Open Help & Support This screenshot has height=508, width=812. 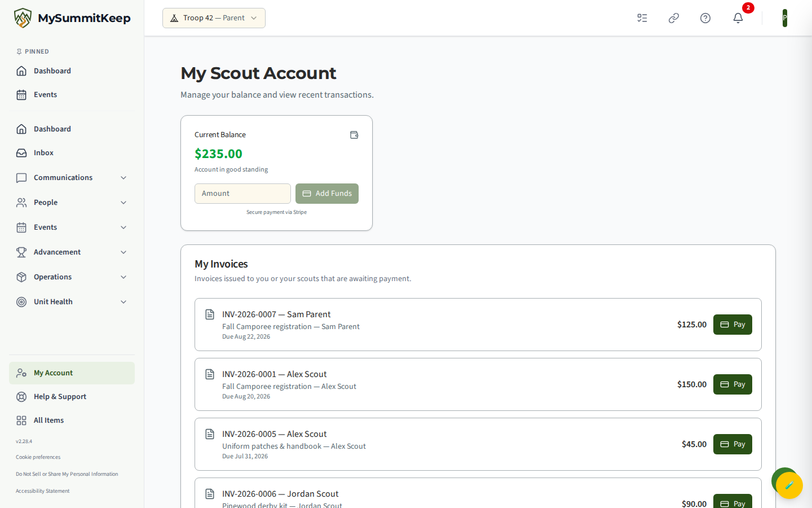point(72,397)
